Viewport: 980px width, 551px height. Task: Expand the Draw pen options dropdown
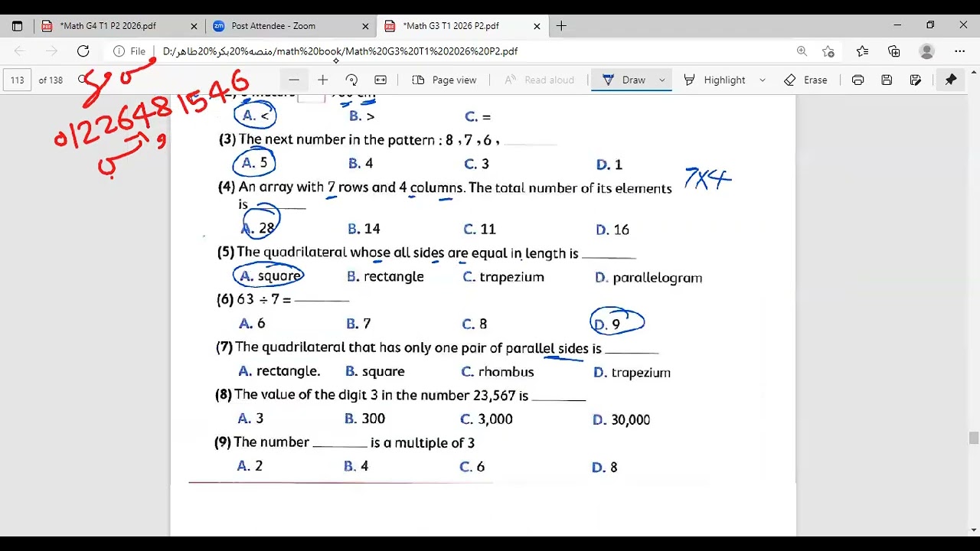(662, 80)
